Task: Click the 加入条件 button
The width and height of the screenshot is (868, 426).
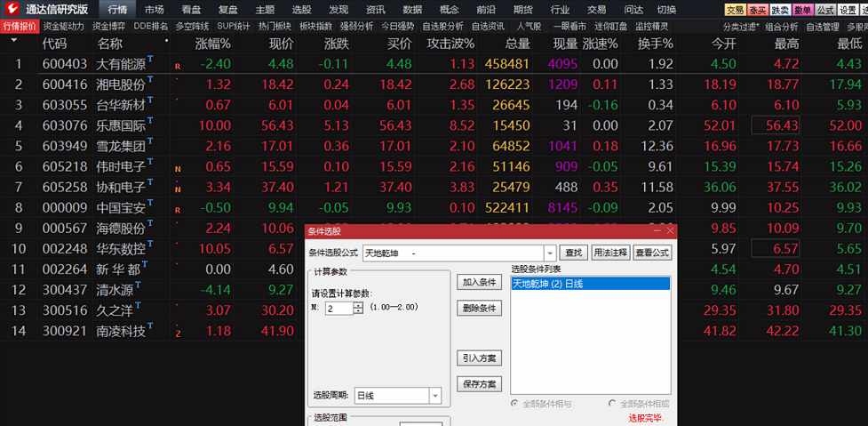Action: pos(479,282)
